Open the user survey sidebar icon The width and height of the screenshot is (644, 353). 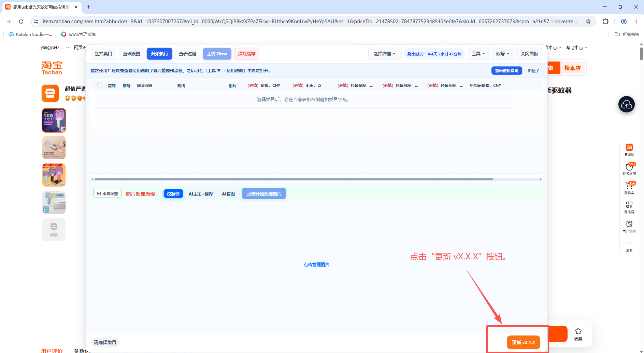click(629, 226)
